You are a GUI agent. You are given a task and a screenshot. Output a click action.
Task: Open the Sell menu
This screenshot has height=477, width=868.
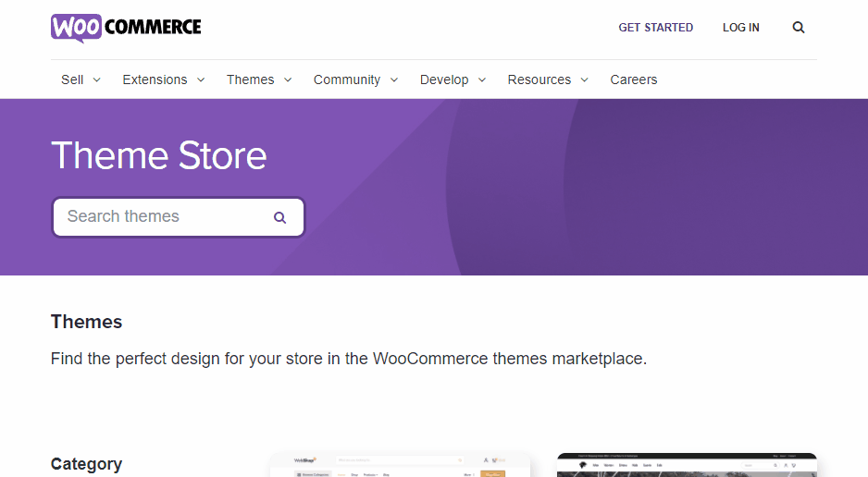coord(72,79)
